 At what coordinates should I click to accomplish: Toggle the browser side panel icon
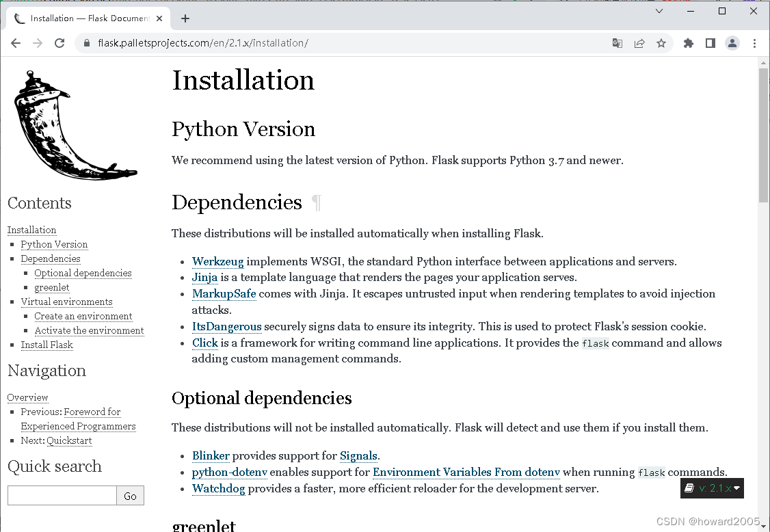pos(710,43)
